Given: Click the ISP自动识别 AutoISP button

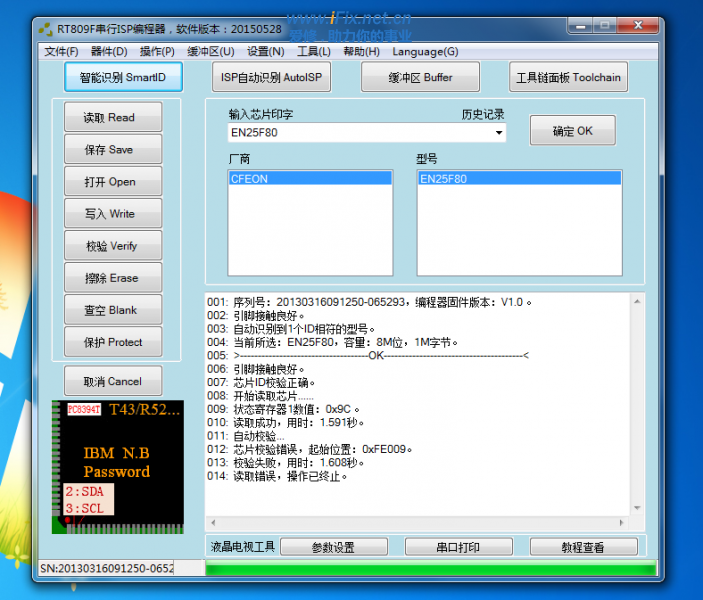Looking at the screenshot, I should click(271, 77).
